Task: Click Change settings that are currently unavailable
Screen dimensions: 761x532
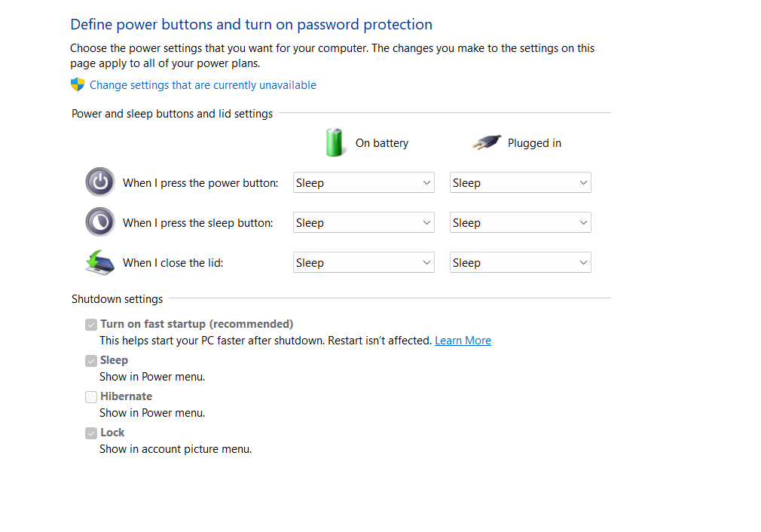Action: click(x=203, y=85)
